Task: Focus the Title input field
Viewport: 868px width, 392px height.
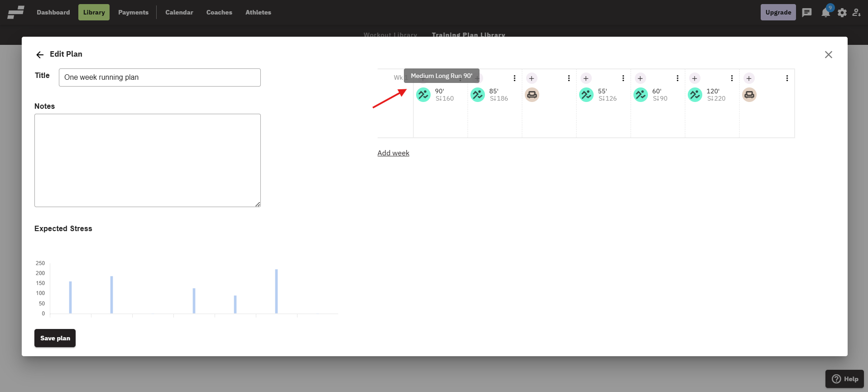Action: point(160,77)
